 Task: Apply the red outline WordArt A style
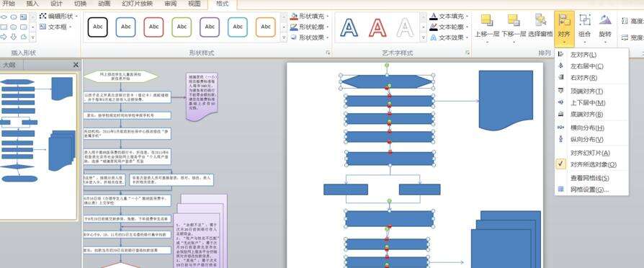[377, 27]
